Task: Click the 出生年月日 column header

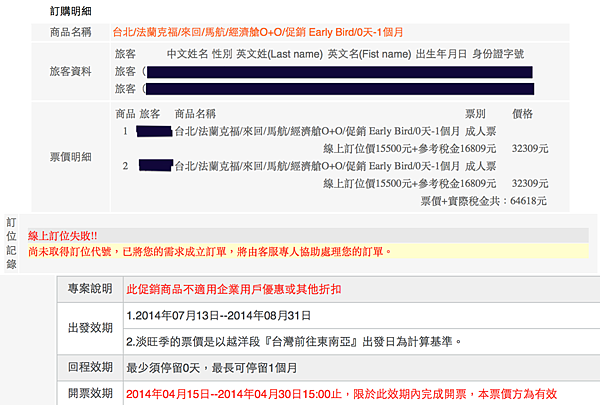Action: [x=441, y=54]
